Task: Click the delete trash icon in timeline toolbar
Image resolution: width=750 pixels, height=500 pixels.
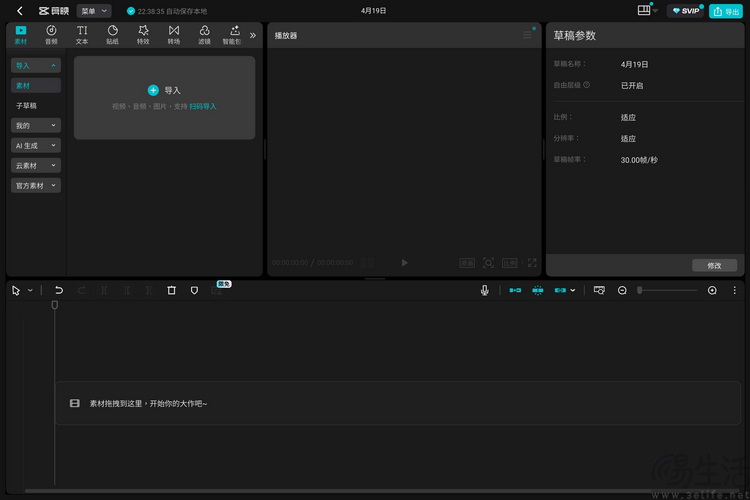Action: [171, 290]
